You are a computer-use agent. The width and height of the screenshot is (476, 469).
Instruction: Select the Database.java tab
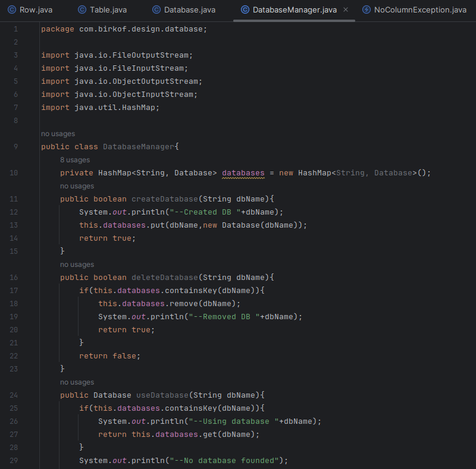pos(184,10)
